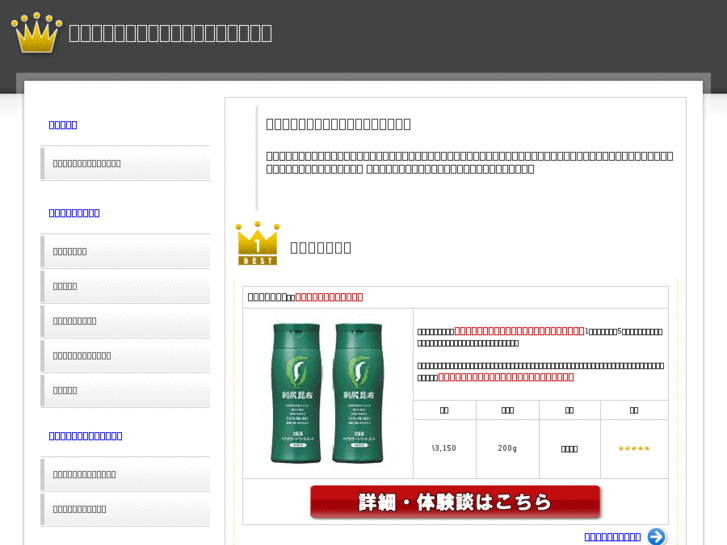Select the 200g amount cell
The height and width of the screenshot is (545, 727).
tap(507, 449)
